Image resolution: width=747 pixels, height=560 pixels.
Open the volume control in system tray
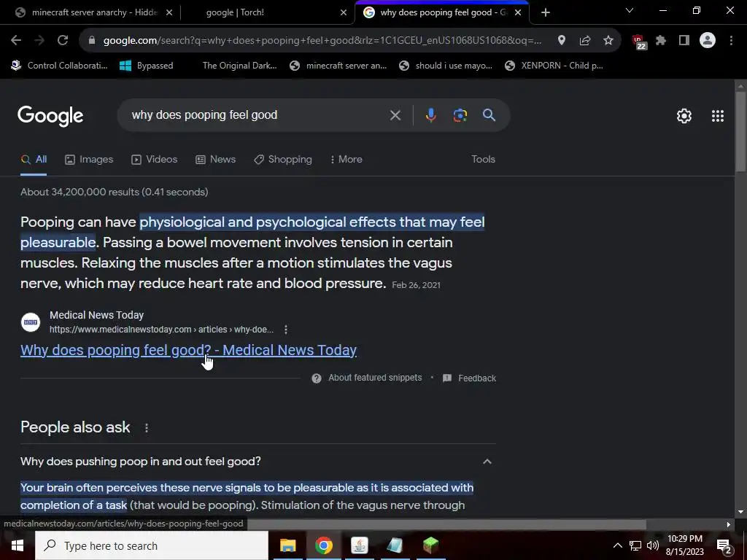(653, 545)
